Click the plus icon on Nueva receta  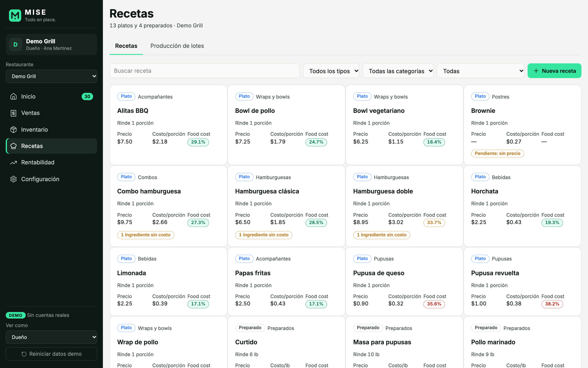point(536,71)
